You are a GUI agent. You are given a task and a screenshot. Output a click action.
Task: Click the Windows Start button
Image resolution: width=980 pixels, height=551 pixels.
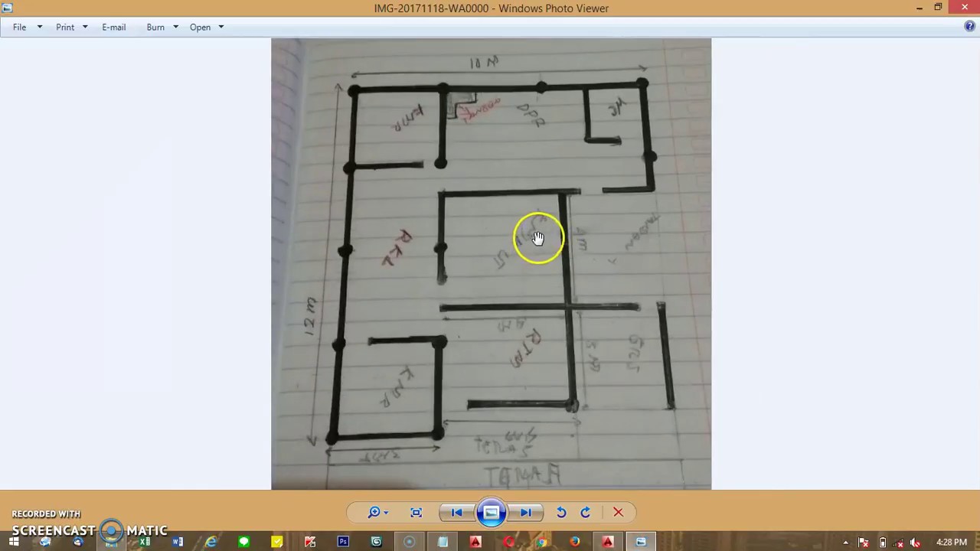pyautogui.click(x=13, y=542)
